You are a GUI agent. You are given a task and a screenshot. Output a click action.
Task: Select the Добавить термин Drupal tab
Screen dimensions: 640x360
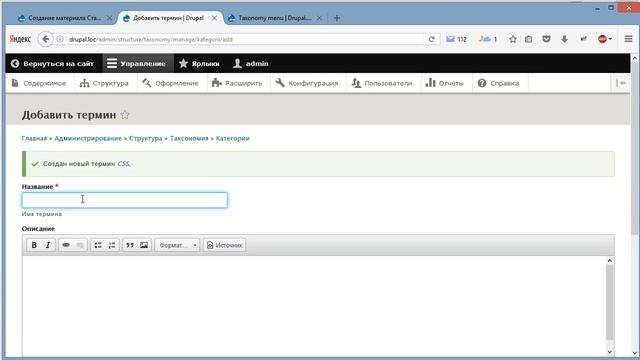169,18
